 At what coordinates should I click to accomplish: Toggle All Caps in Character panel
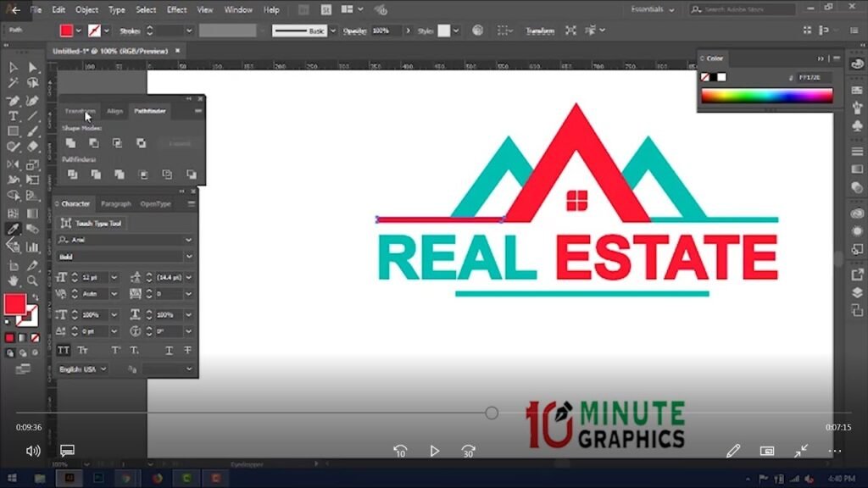click(64, 350)
